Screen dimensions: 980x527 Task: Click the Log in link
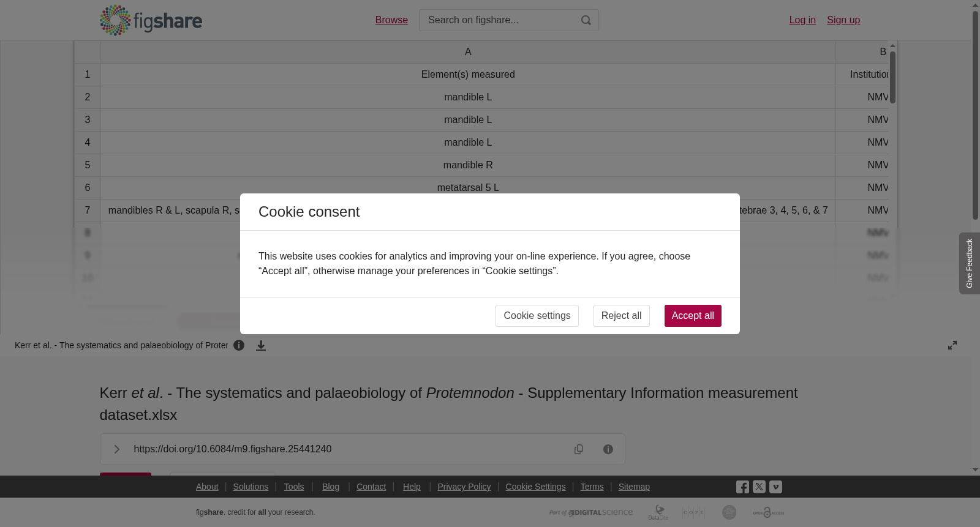click(x=802, y=20)
